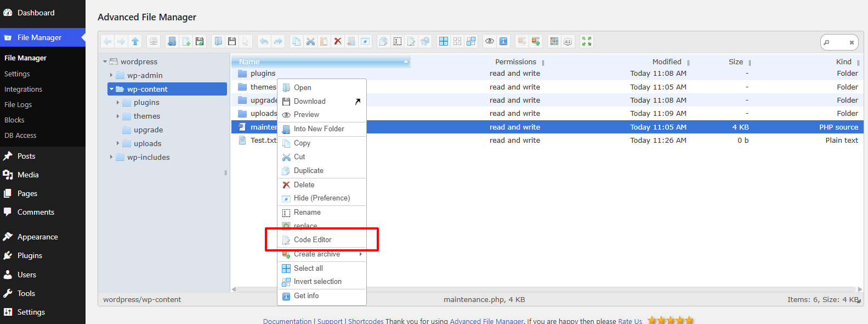Expand the wp-admin tree folder
Screen dimensions: 868x324
(111, 75)
